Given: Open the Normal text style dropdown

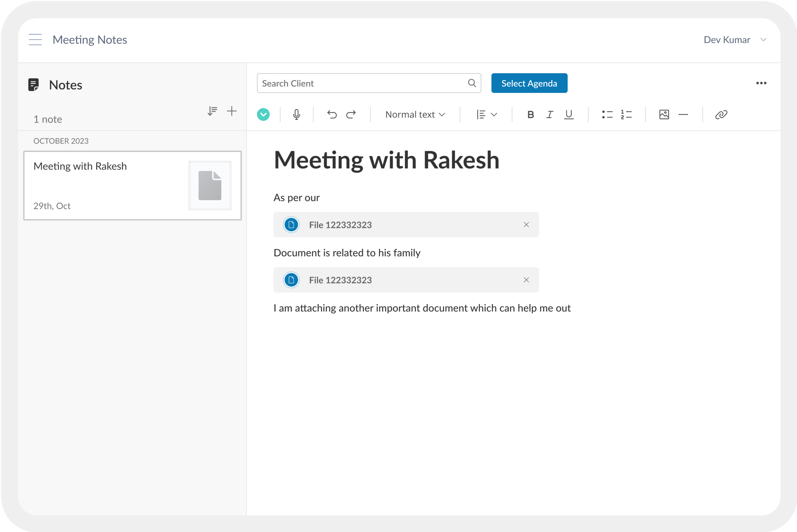Looking at the screenshot, I should [415, 115].
